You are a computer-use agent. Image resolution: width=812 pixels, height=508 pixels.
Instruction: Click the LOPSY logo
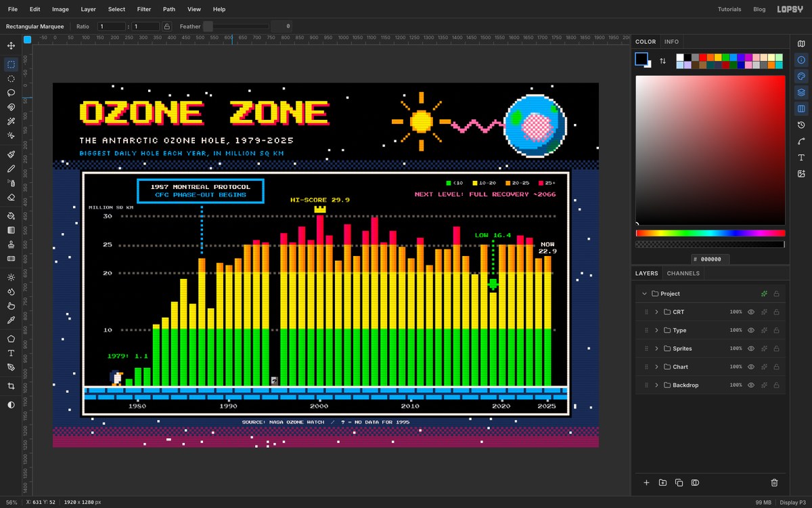click(x=790, y=9)
